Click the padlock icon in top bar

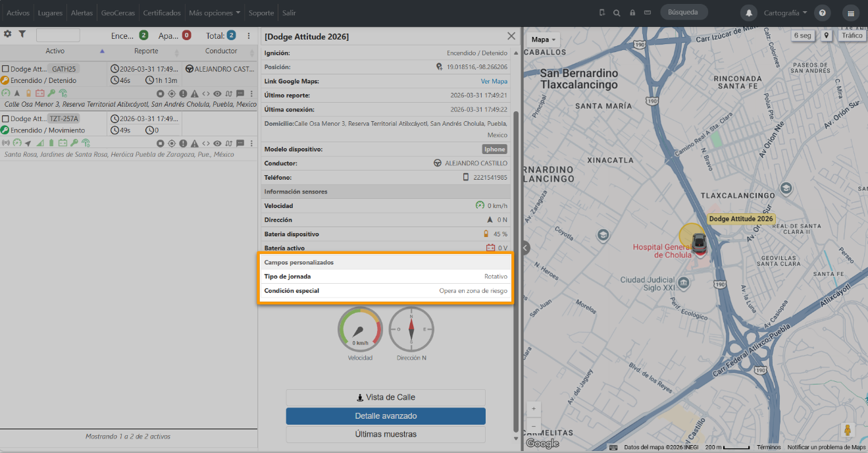[x=632, y=13]
